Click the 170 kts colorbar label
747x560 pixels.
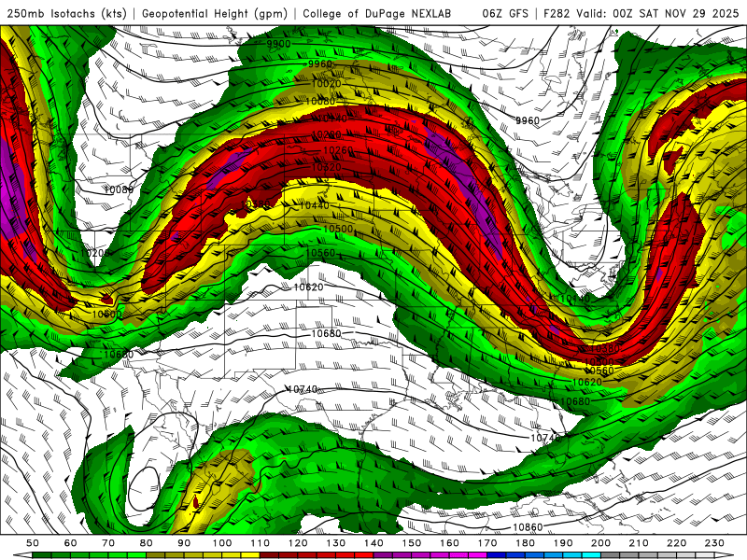click(487, 543)
